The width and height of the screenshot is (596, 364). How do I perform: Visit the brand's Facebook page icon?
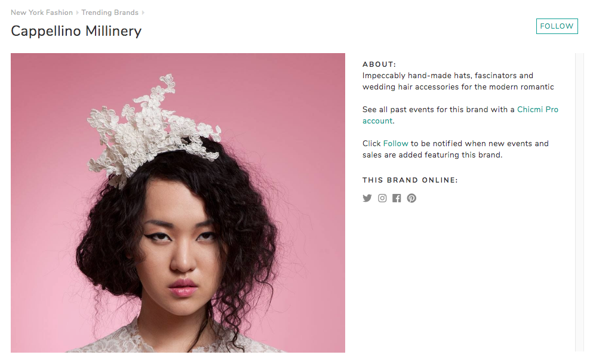[397, 198]
